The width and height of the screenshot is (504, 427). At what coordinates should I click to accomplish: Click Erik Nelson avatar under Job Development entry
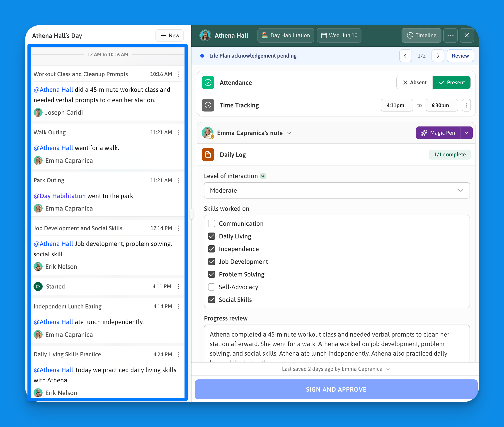[x=38, y=267]
